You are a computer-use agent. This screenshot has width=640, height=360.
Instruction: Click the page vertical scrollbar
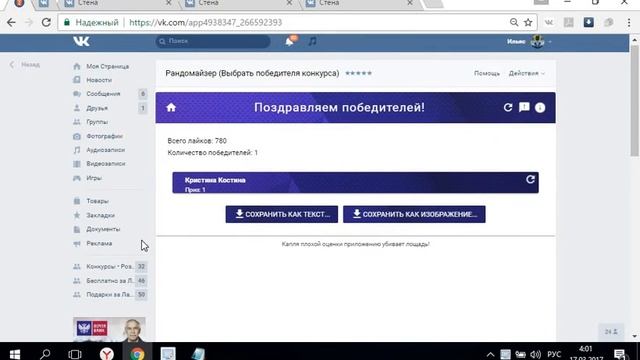click(x=634, y=102)
